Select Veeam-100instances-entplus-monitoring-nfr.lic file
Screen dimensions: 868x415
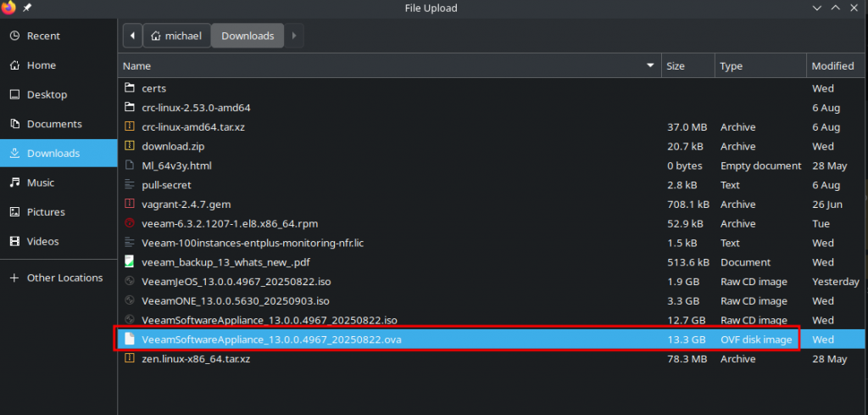pyautogui.click(x=253, y=244)
